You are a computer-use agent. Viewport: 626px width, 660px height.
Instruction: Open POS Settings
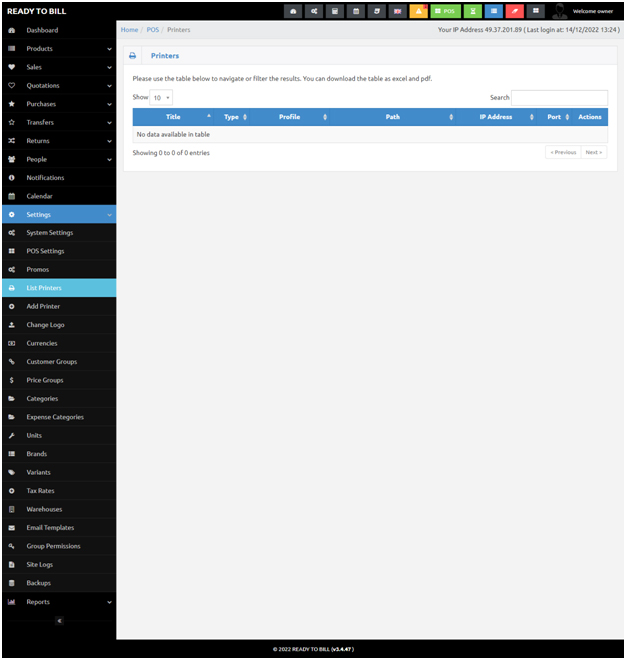59,251
